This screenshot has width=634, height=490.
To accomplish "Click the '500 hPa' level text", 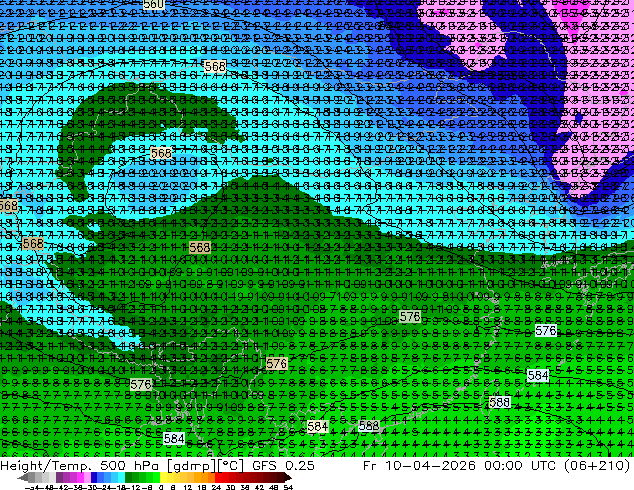I will 130,465.
